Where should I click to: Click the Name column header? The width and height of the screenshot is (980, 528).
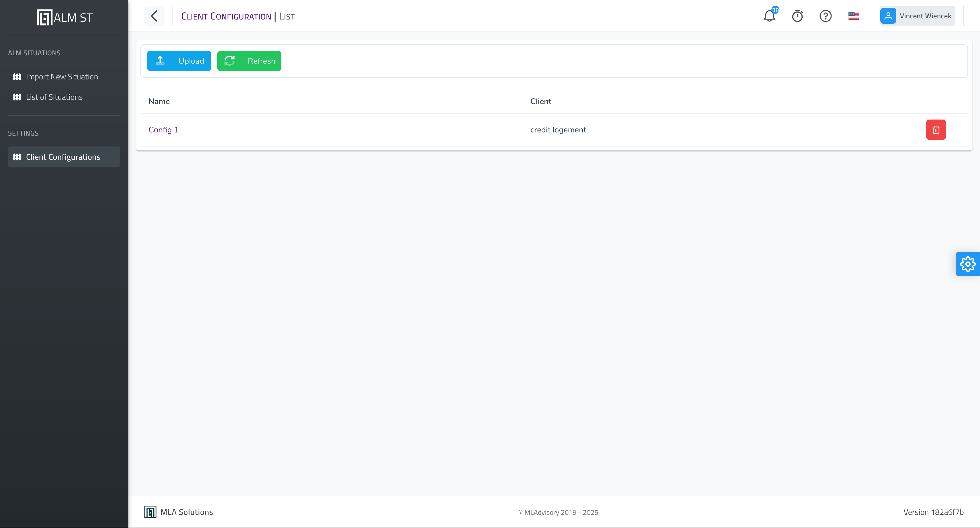click(159, 101)
